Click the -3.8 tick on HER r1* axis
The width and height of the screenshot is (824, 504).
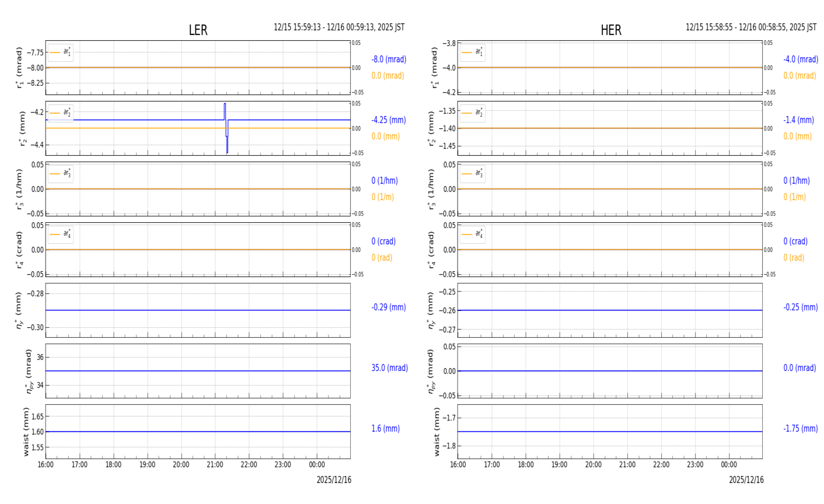pos(449,43)
